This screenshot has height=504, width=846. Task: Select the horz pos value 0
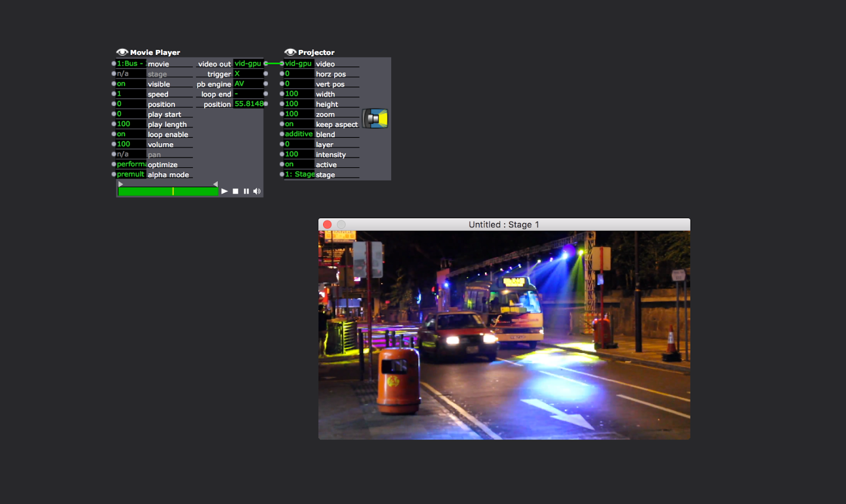click(299, 73)
